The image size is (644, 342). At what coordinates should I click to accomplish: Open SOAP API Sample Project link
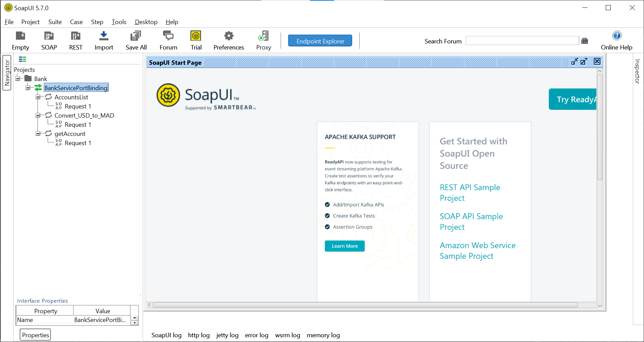point(471,222)
